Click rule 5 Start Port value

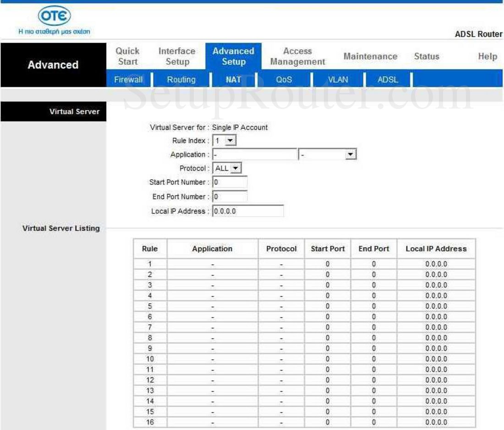click(328, 306)
